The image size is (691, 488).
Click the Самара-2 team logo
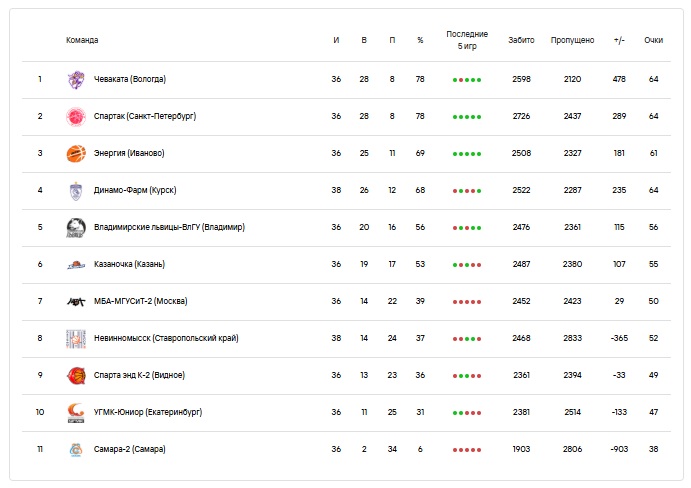pyautogui.click(x=76, y=450)
